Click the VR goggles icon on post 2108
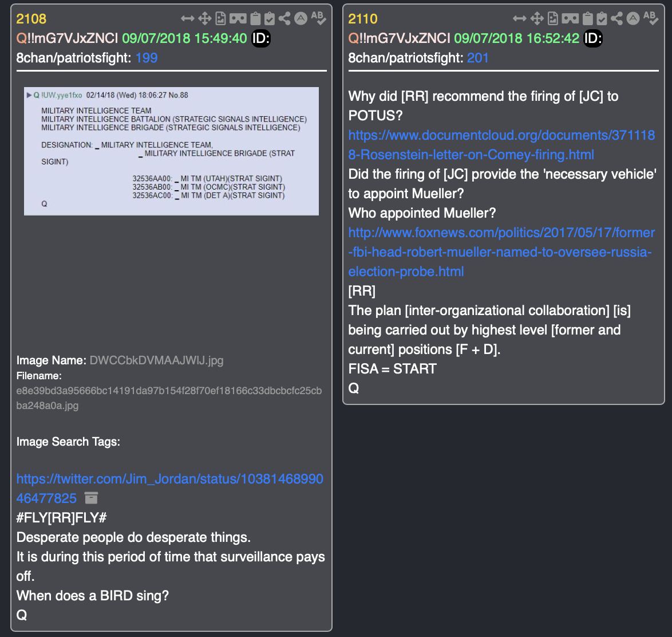The width and height of the screenshot is (672, 637). point(238,18)
